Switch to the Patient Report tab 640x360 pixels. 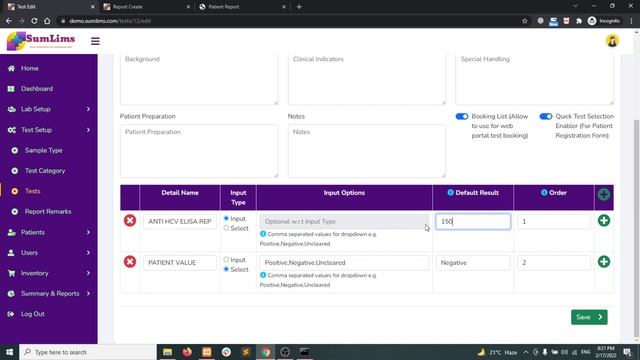[242, 7]
